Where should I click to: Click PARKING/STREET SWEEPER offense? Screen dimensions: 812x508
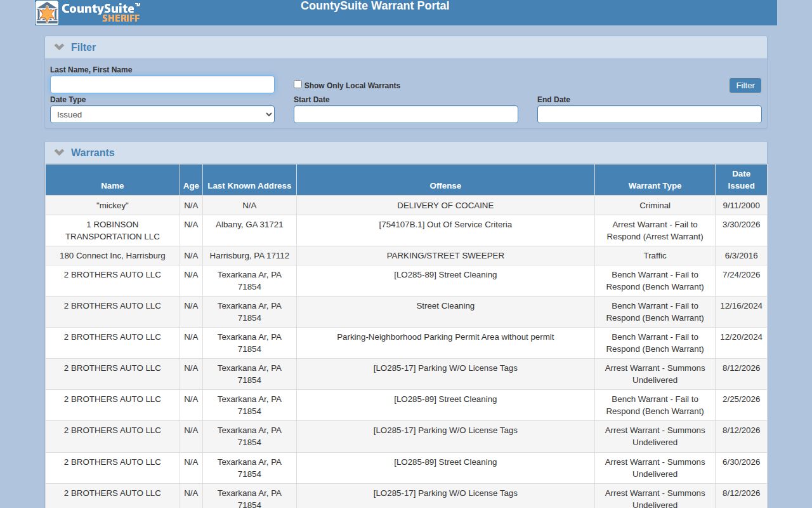(445, 256)
